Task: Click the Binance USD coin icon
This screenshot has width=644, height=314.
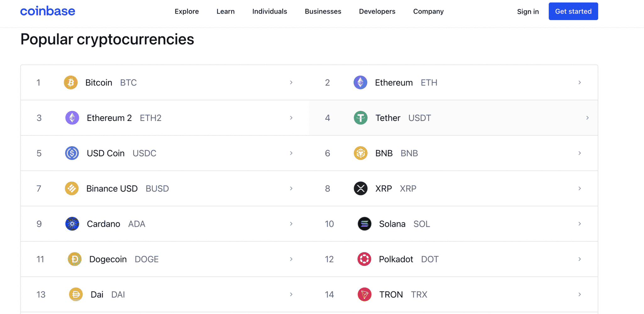Action: pos(72,188)
